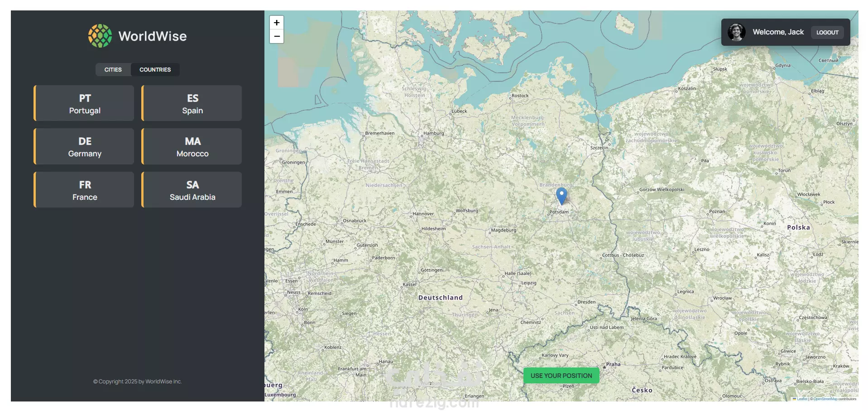Click the Magdeburg label on the map

pos(504,230)
